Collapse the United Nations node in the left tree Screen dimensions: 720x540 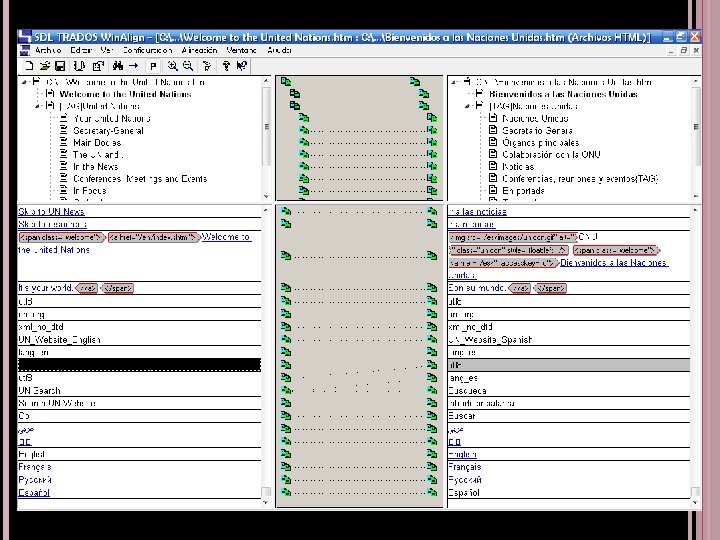coord(38,106)
